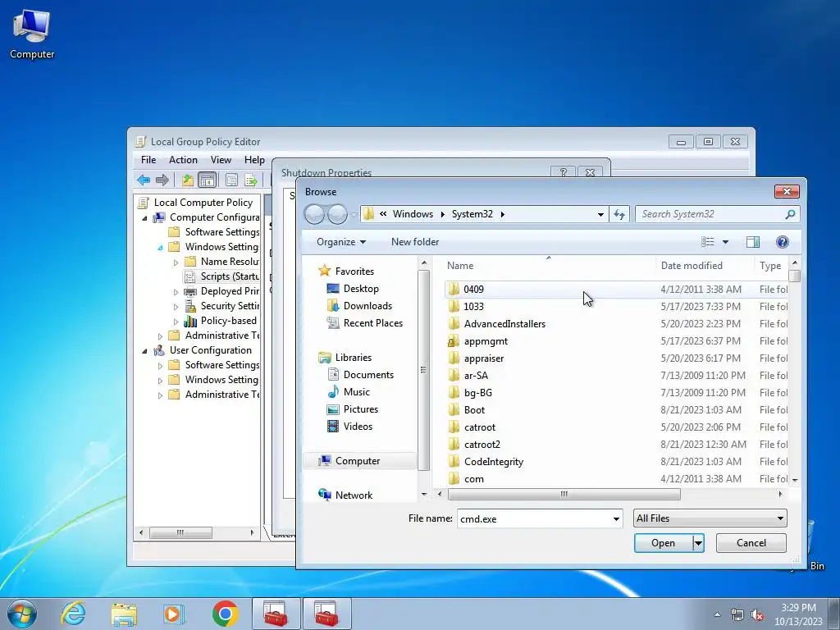Viewport: 840px width, 630px height.
Task: Click the Windows Start orb
Action: coord(22,614)
